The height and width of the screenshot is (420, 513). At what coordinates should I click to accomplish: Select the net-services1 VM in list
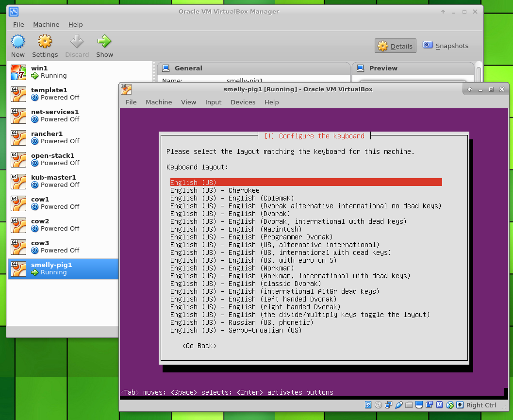click(64, 116)
